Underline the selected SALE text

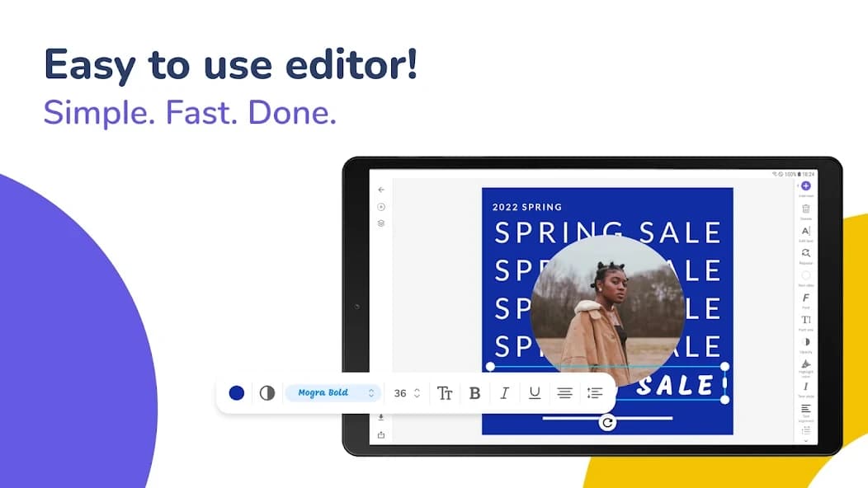pos(534,393)
